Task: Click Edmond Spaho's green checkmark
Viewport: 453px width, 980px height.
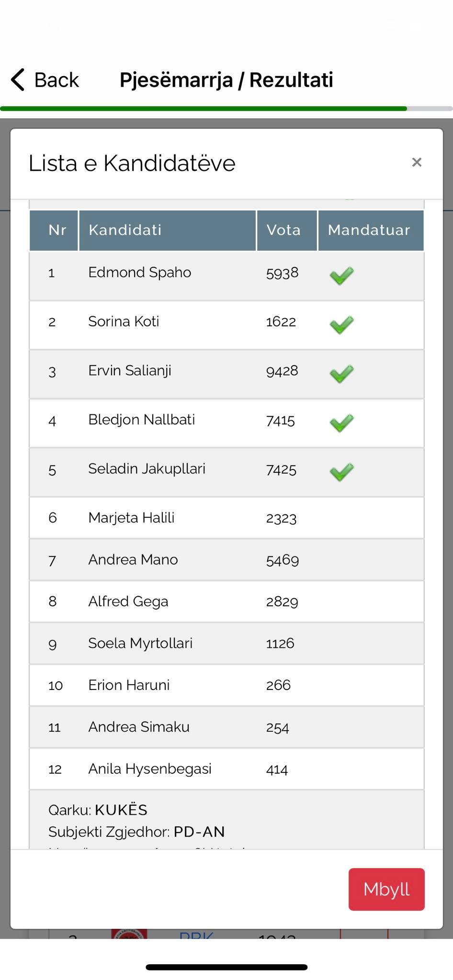Action: point(341,276)
